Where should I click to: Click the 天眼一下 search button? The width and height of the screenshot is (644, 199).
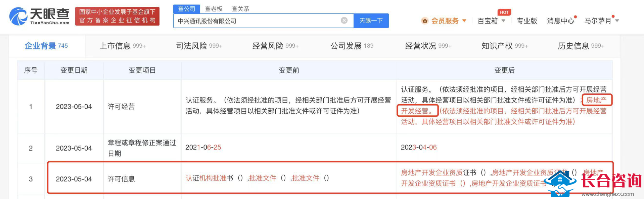pos(371,21)
